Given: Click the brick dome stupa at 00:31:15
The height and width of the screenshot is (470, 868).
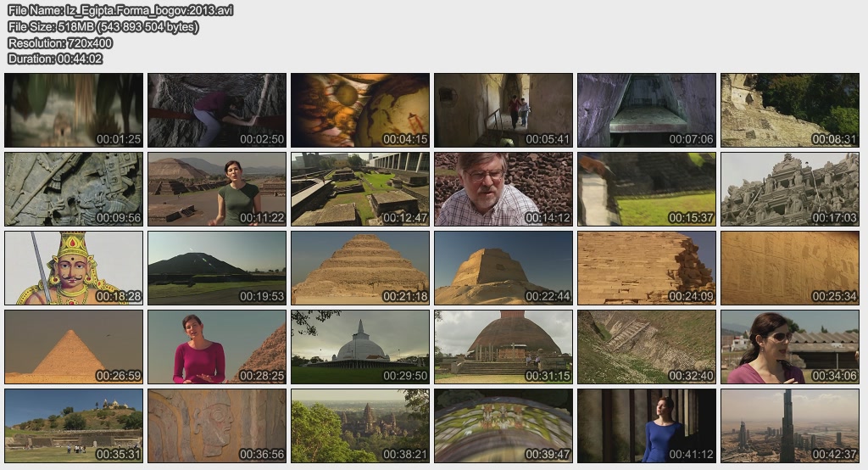Looking at the screenshot, I should [504, 347].
